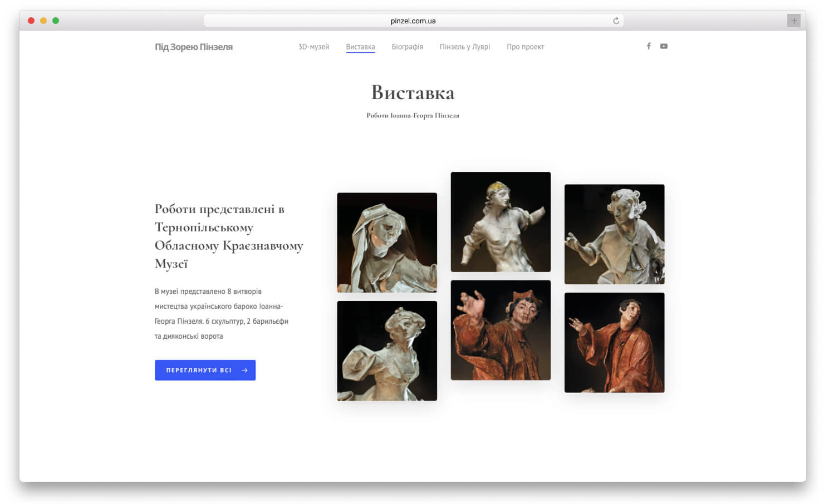The height and width of the screenshot is (504, 829).
Task: Select the bottom-left white female sculpture
Action: point(387,351)
